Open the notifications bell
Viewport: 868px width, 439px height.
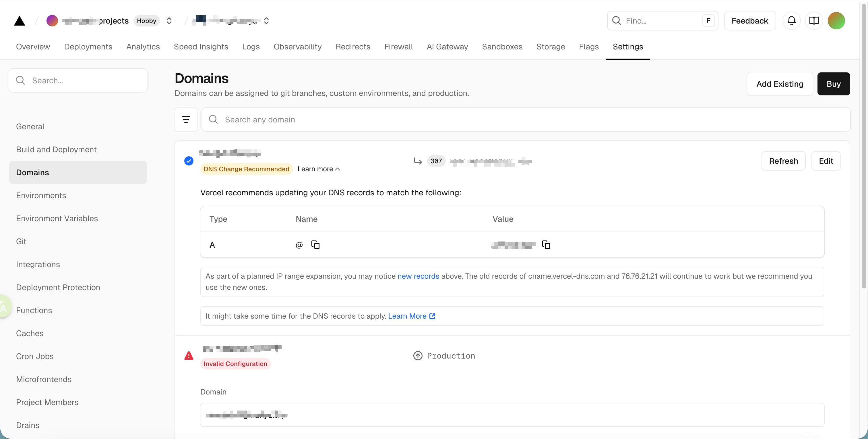tap(791, 21)
